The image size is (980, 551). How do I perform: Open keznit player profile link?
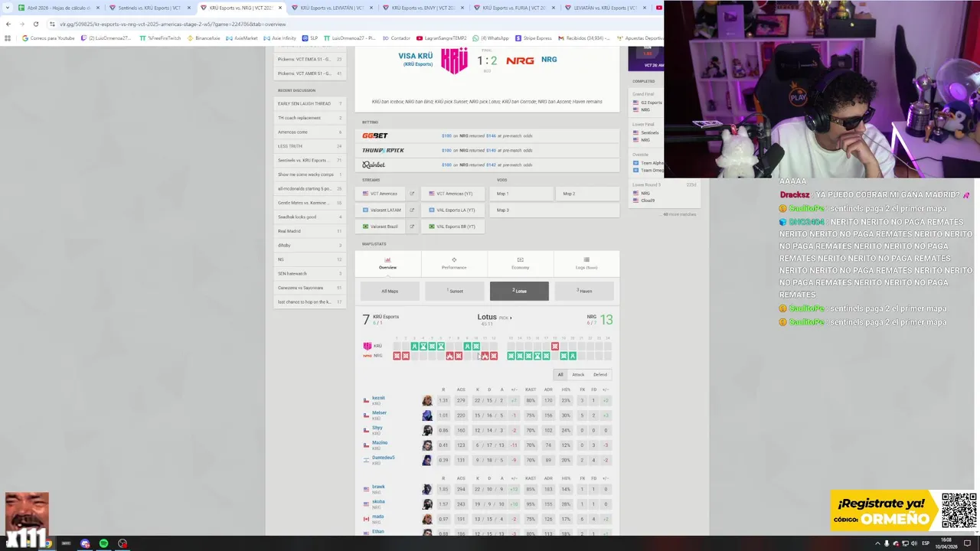(x=378, y=398)
